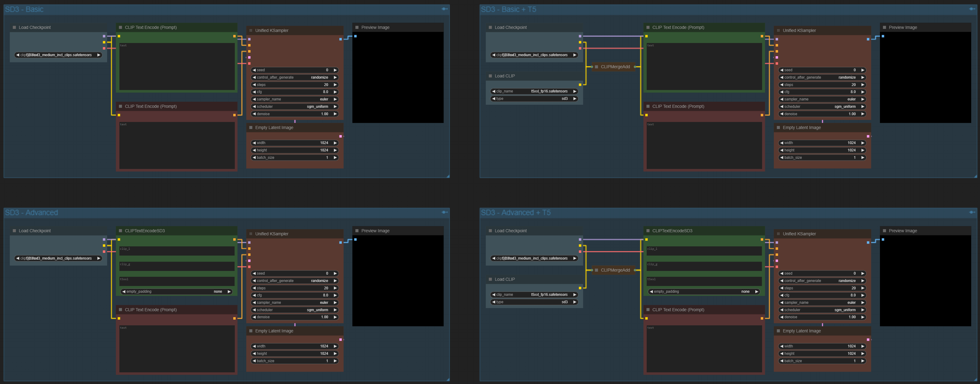Click clip_g text field in SD3 - Advanced group
Screen dimensions: 980x384
point(177,266)
